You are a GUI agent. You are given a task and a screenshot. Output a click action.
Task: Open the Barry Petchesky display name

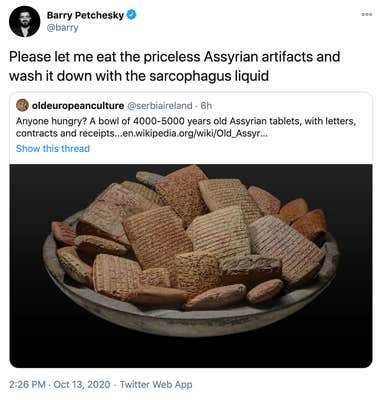click(85, 15)
